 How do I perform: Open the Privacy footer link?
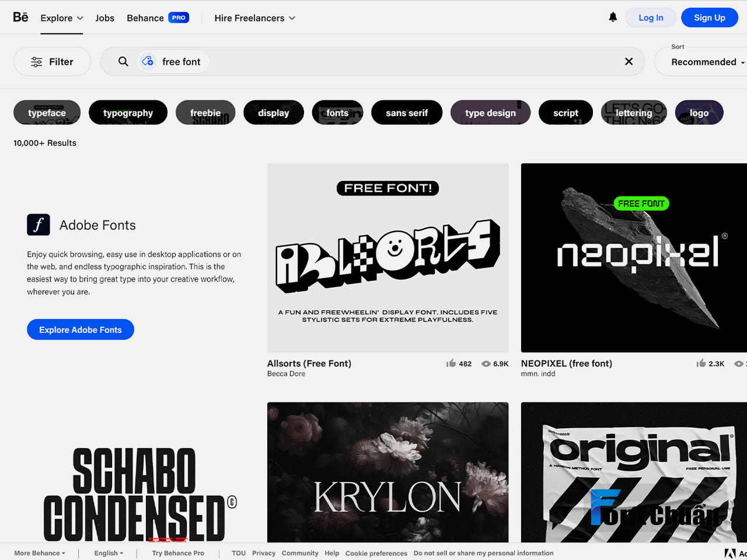[264, 553]
